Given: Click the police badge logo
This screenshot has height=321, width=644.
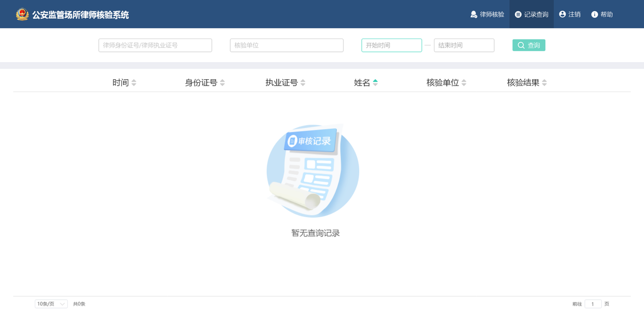Looking at the screenshot, I should (x=22, y=14).
